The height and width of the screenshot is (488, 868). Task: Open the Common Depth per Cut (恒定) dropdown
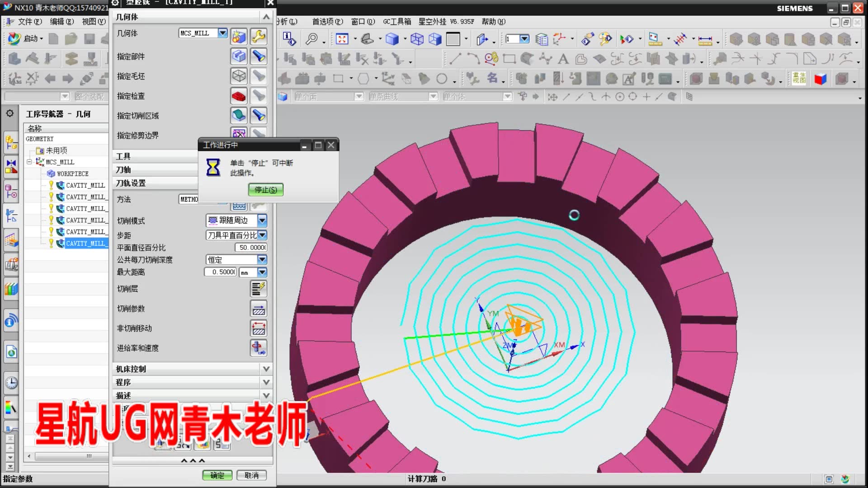(x=262, y=260)
